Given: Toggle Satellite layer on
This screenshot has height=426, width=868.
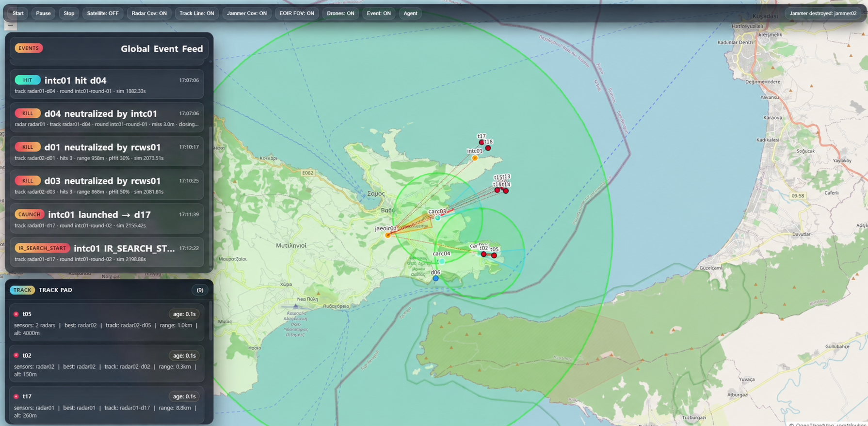Looking at the screenshot, I should tap(102, 13).
